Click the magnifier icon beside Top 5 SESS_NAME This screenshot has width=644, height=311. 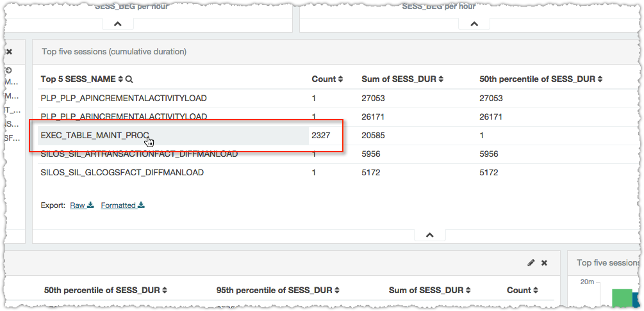(x=129, y=79)
